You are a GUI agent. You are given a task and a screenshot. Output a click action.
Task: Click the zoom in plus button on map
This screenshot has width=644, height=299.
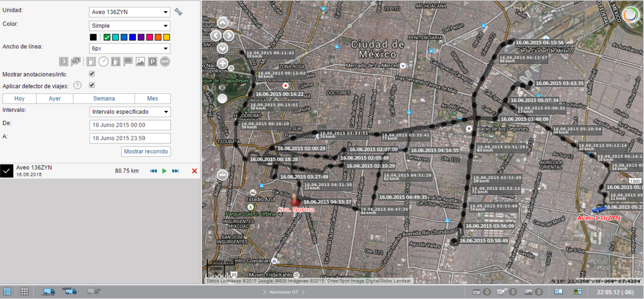click(222, 63)
